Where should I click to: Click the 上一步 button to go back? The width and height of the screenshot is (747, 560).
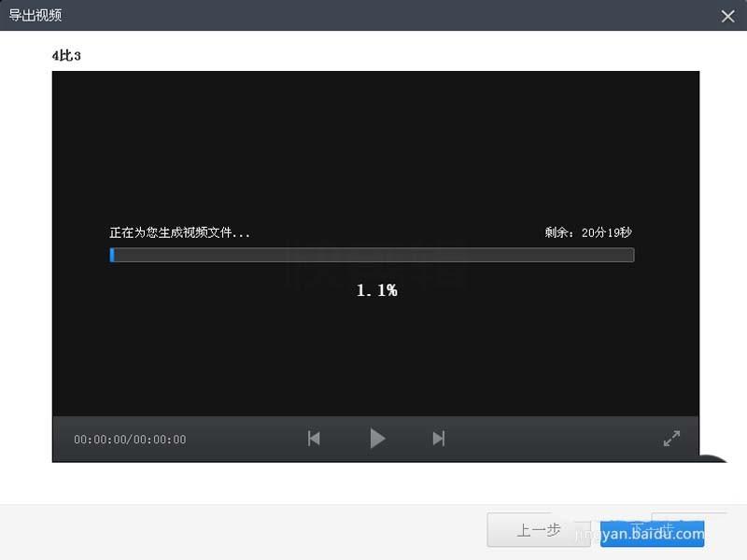point(540,530)
